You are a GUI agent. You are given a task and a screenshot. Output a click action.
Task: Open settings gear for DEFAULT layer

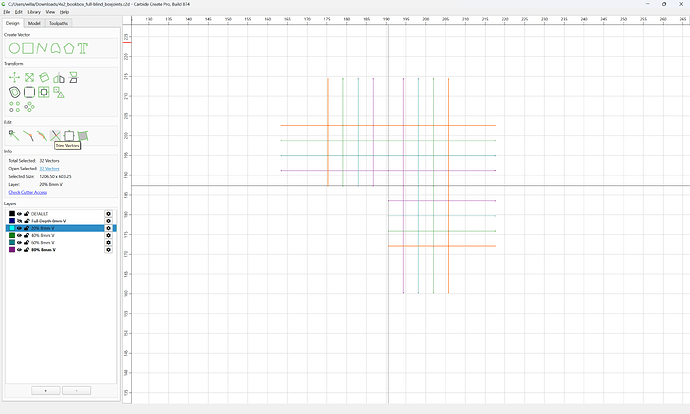click(x=108, y=214)
